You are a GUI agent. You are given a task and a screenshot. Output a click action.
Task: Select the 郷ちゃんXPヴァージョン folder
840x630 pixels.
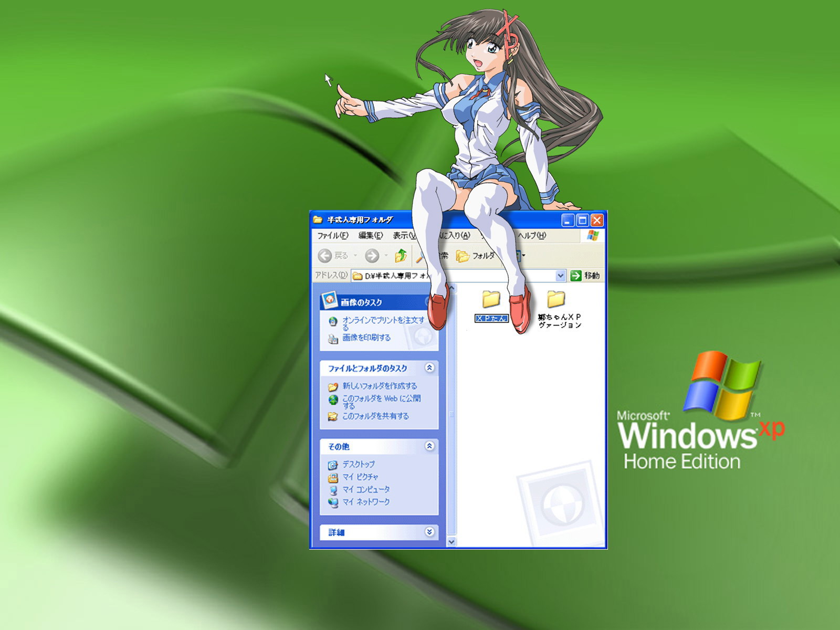click(x=556, y=299)
